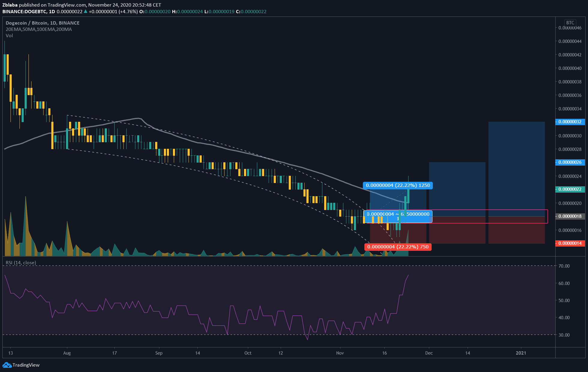Click the tall blue target box near 2021
The width and height of the screenshot is (588, 372).
click(517, 169)
